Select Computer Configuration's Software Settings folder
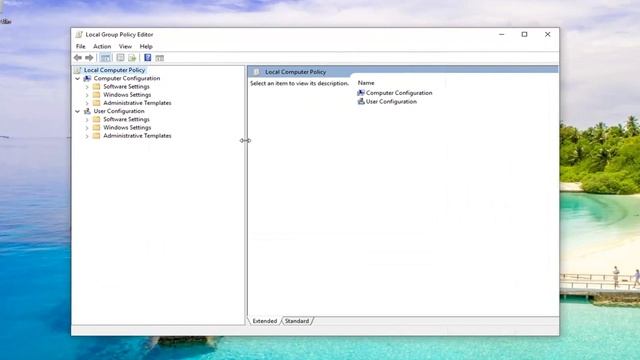Screen dimensions: 640x360 tap(126, 87)
